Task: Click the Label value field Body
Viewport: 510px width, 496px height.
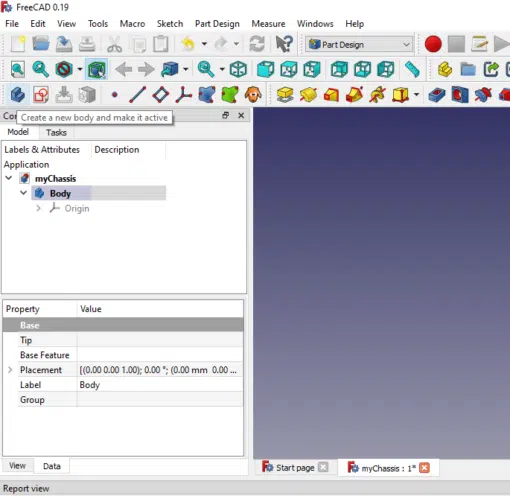Action: pos(160,385)
